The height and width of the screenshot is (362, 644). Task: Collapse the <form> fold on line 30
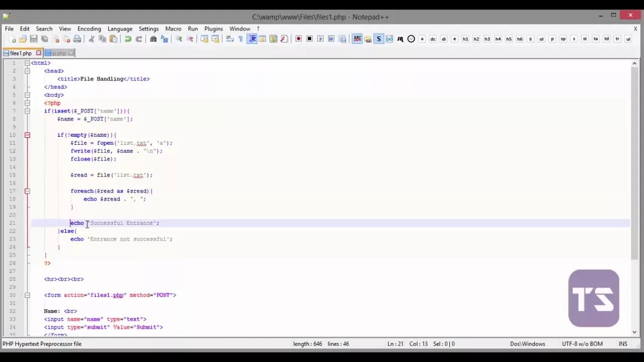point(27,295)
